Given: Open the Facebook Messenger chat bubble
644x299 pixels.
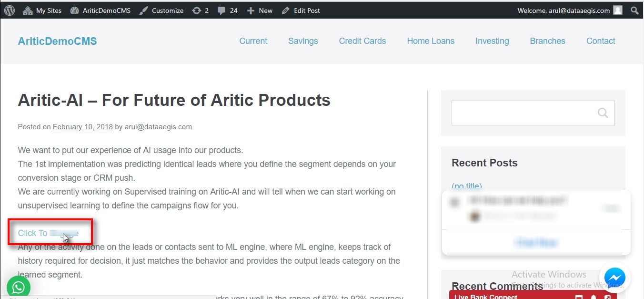Looking at the screenshot, I should 615,277.
